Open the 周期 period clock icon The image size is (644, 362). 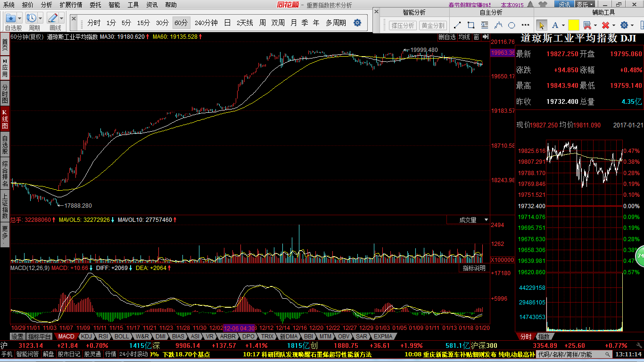click(32, 18)
